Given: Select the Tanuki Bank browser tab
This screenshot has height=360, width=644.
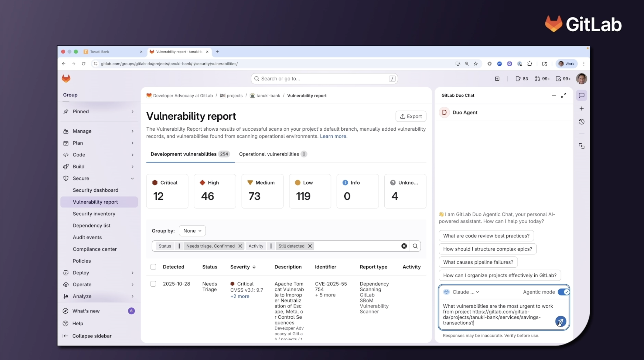Looking at the screenshot, I should [100, 52].
